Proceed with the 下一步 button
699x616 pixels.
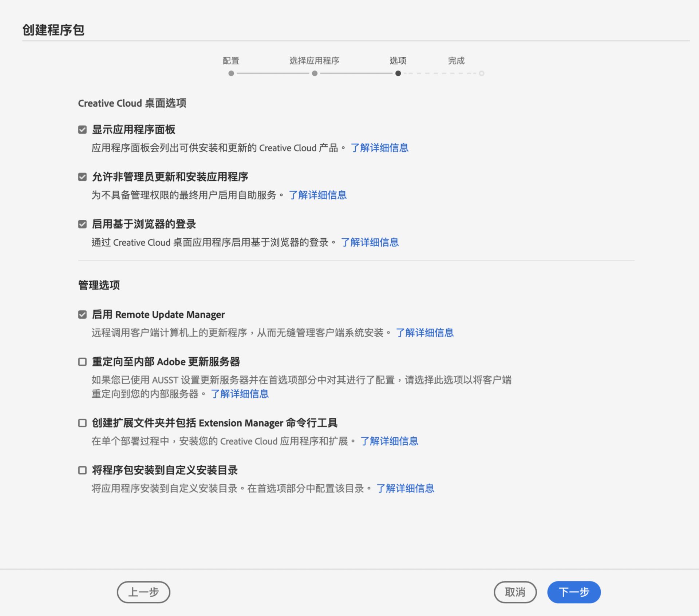(x=574, y=592)
